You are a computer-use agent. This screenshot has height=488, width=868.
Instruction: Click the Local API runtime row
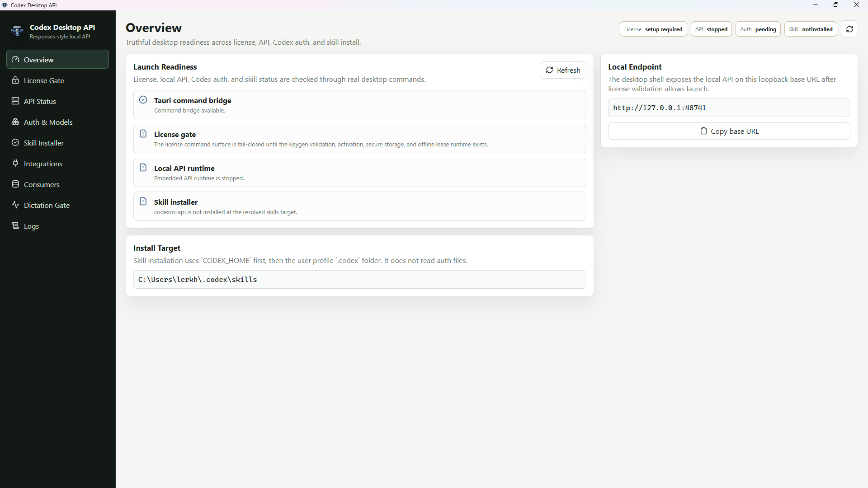click(x=359, y=173)
